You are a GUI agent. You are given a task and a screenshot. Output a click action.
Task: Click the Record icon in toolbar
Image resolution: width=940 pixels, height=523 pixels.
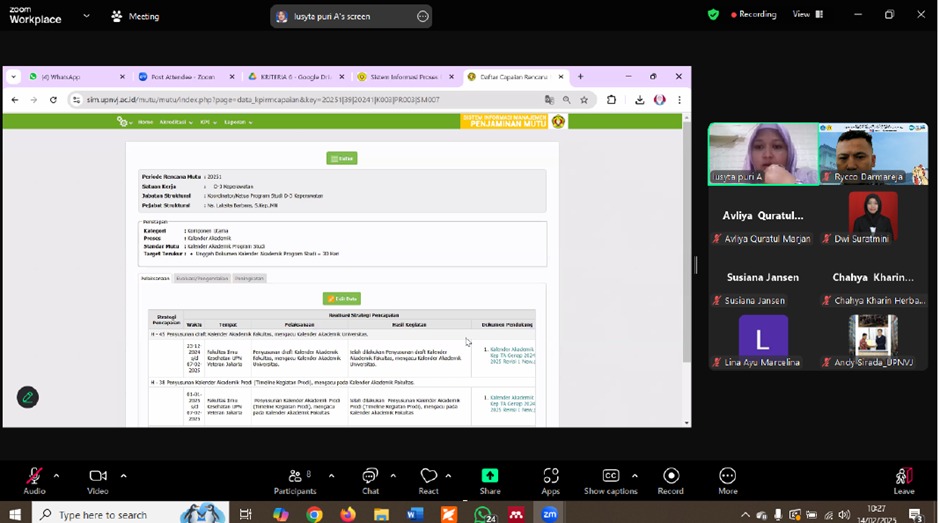click(x=671, y=476)
